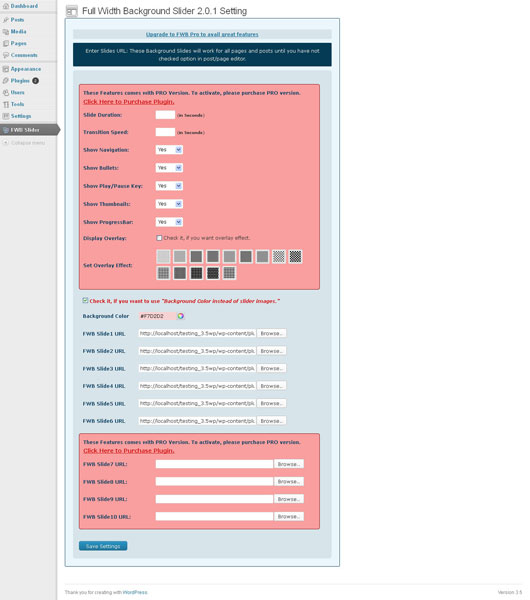Open the Show ProgressBar dropdown

tap(169, 222)
